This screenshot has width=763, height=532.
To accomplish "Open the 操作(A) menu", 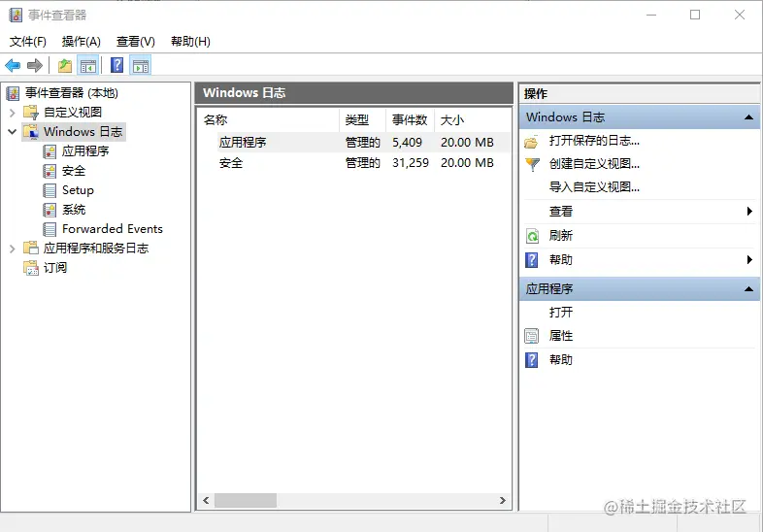I will point(82,42).
